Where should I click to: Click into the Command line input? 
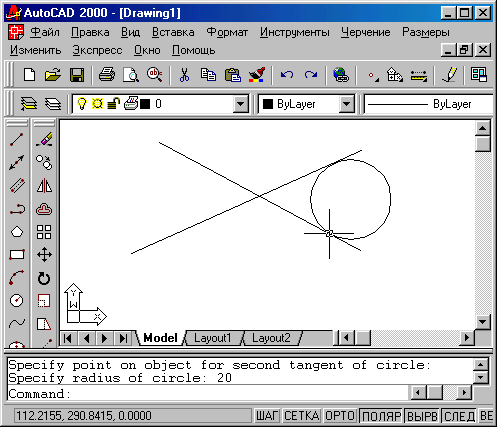click(x=207, y=394)
